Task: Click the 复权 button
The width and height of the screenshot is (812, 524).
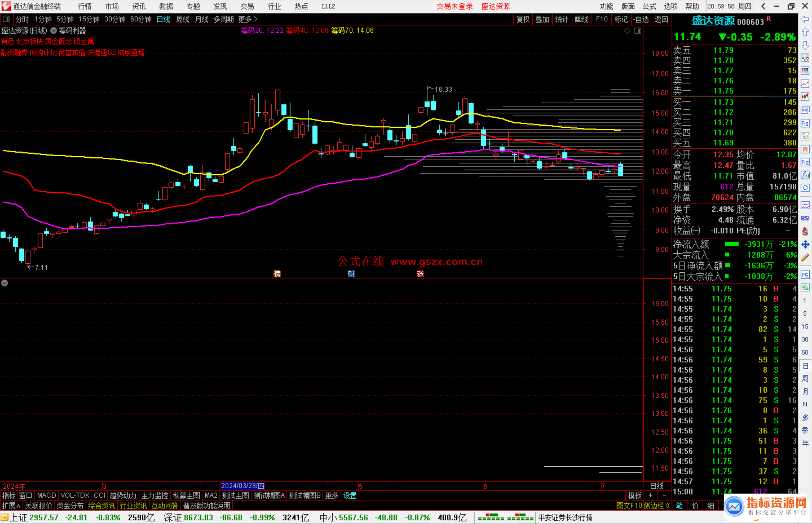Action: (523, 19)
